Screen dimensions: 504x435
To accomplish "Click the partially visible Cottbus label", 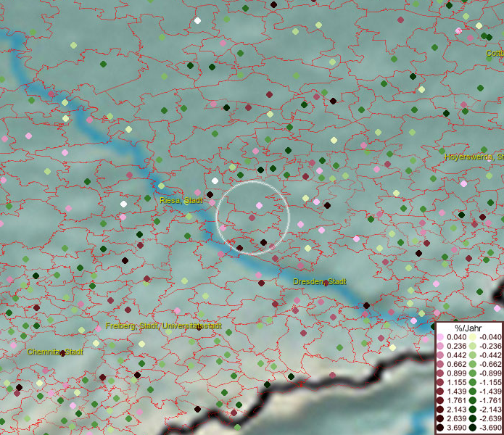I will [x=495, y=54].
